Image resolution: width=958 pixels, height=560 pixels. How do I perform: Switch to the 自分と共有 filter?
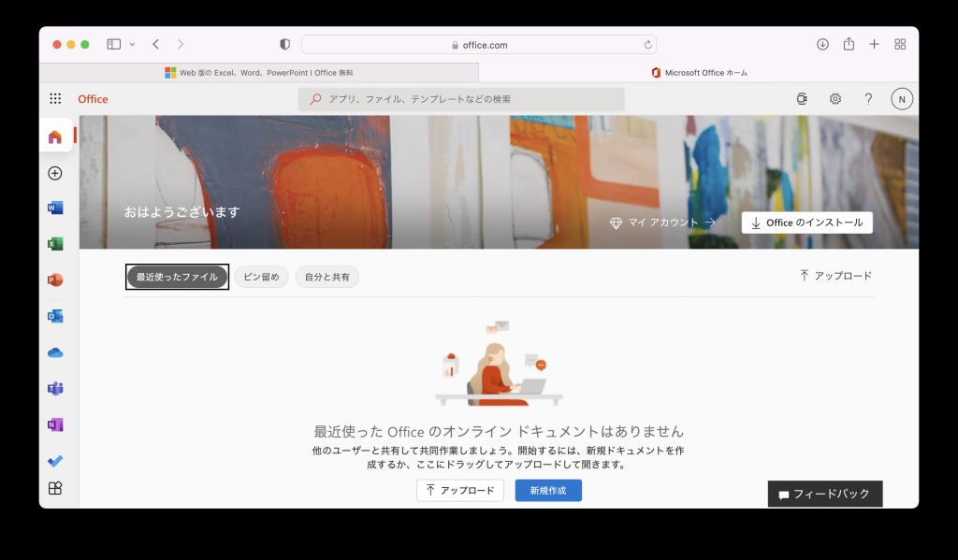click(x=330, y=277)
